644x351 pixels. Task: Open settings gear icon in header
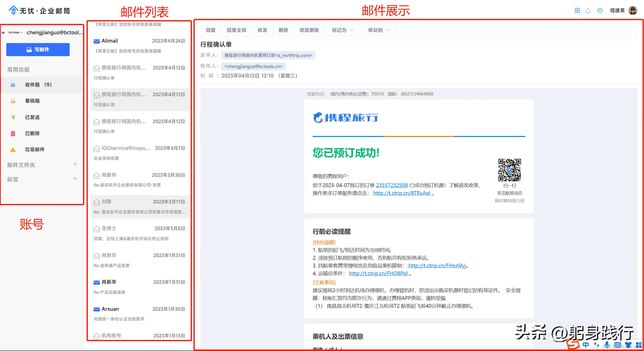pos(600,11)
